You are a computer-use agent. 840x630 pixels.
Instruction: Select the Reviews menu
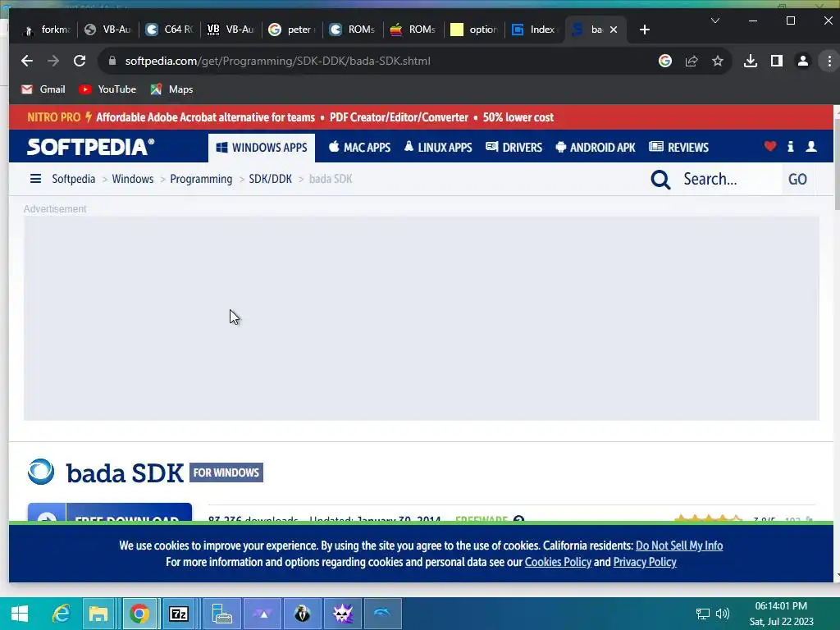point(678,148)
